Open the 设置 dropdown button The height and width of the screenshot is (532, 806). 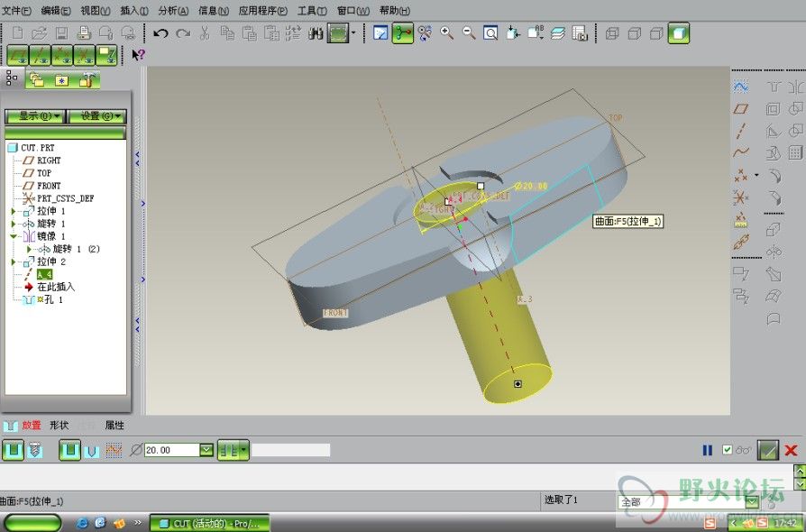click(x=96, y=116)
